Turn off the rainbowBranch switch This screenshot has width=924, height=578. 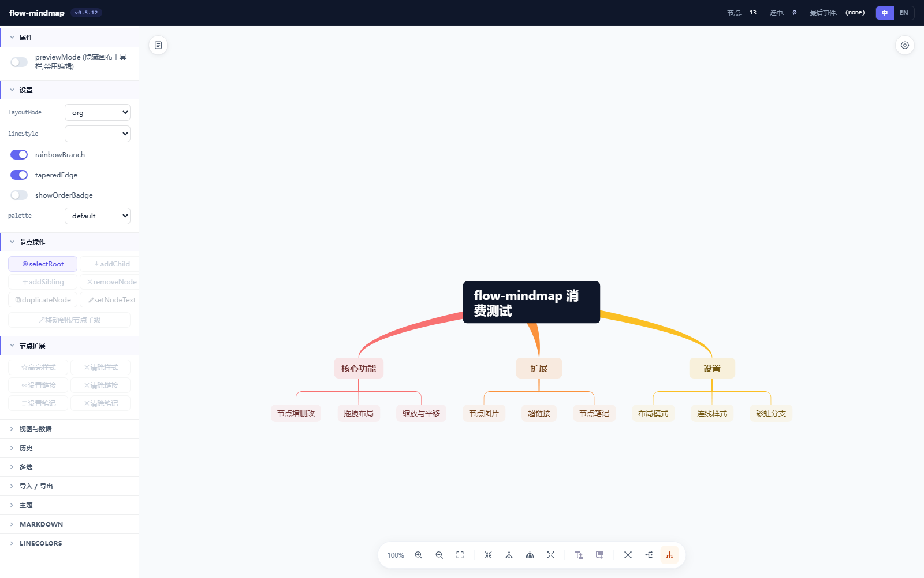point(19,155)
